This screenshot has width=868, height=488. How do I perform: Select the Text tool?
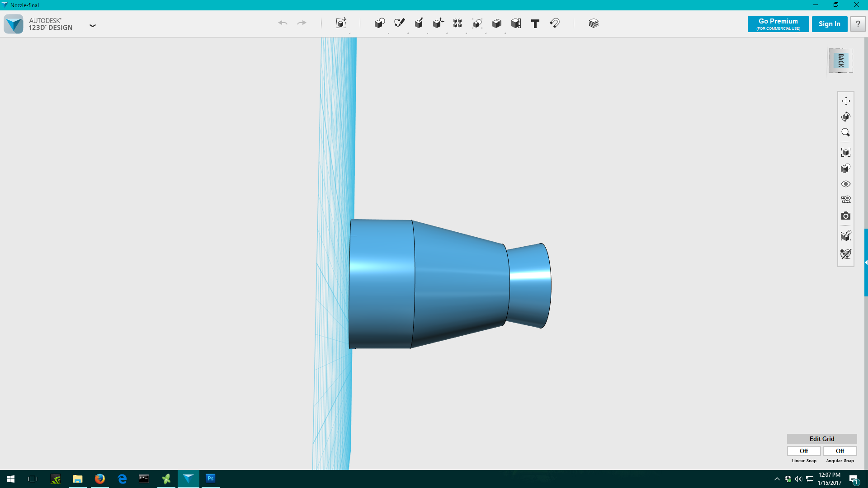click(535, 23)
